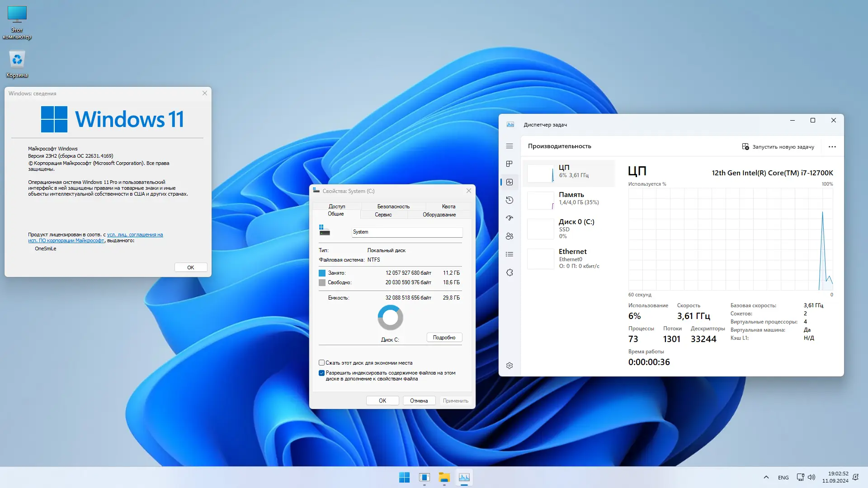The width and height of the screenshot is (868, 488).
Task: Click Запустить новую задачу button
Action: (778, 147)
